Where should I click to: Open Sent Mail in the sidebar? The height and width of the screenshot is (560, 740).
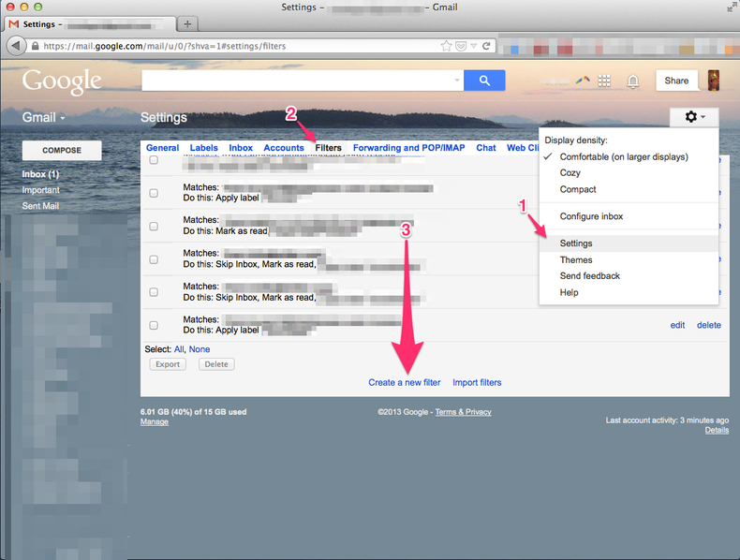[40, 206]
